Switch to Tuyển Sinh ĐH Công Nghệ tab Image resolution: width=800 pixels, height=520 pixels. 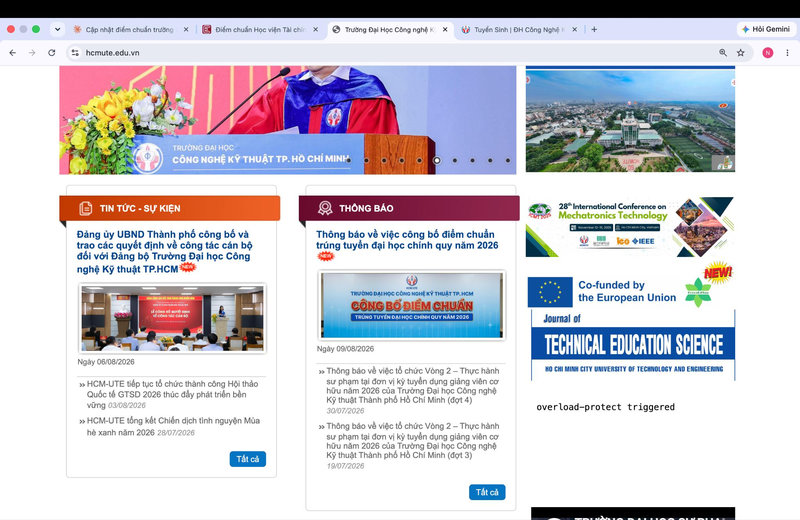point(519,30)
